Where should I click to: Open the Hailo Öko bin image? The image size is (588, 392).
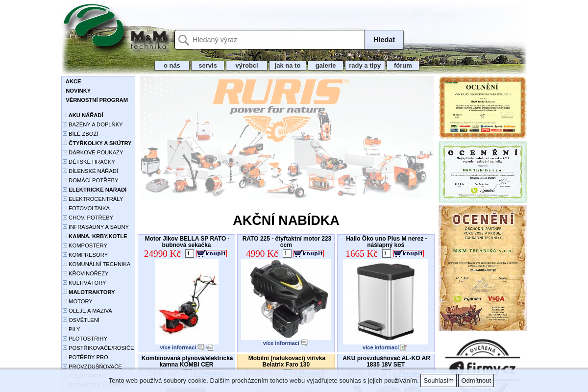(386, 302)
